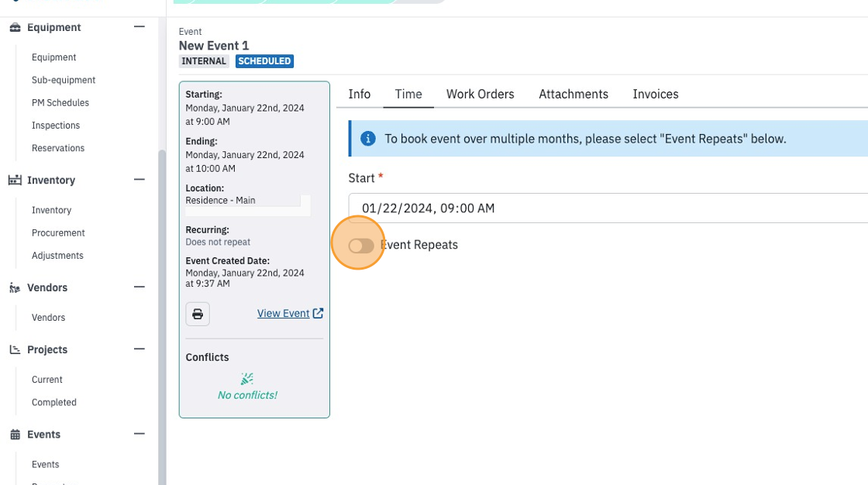Screen dimensions: 868x485
Task: Collapse the Inventory section
Action: tap(139, 180)
